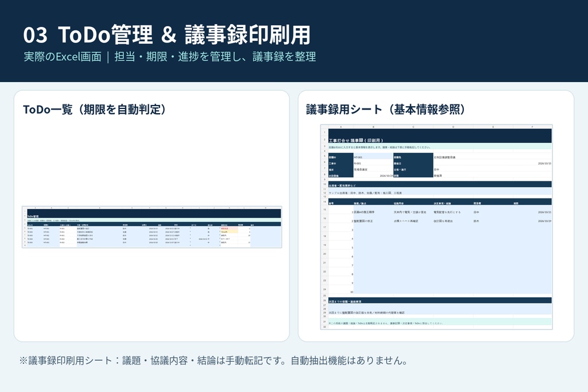Select the 出席者・配布資料など section header
This screenshot has width=588, height=392.
click(x=440, y=185)
